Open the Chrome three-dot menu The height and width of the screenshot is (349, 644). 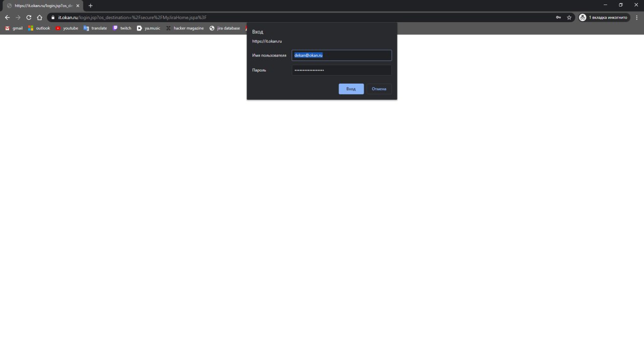point(637,17)
